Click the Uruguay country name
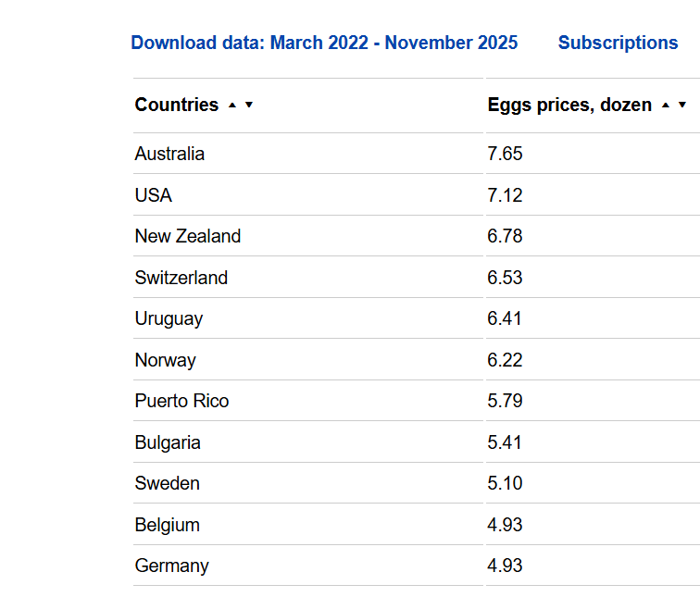 (x=169, y=318)
